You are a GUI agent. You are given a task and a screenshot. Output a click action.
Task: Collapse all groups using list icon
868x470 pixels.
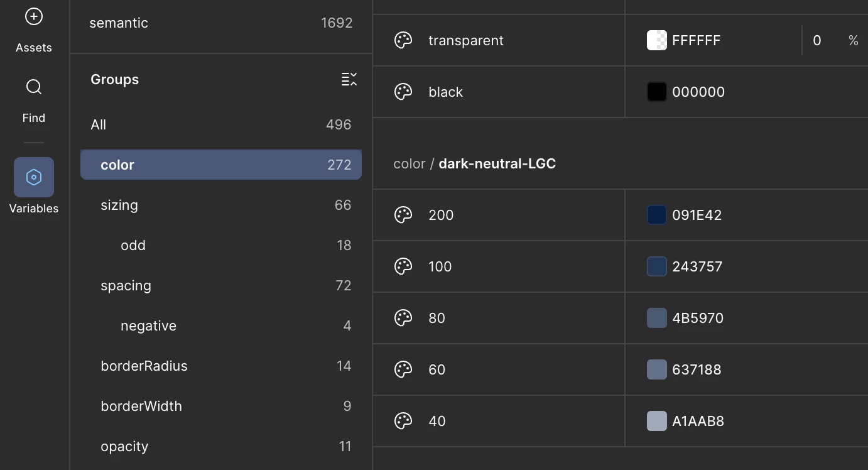point(349,79)
